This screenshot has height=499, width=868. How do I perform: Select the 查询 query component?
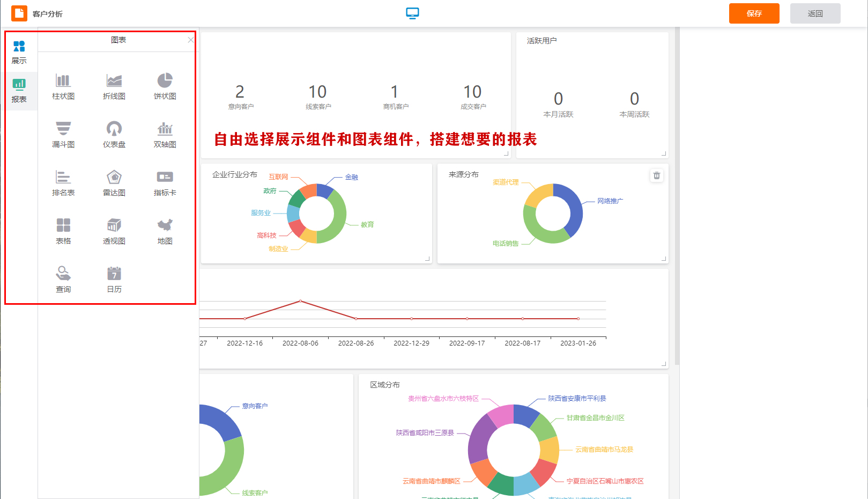pos(63,279)
